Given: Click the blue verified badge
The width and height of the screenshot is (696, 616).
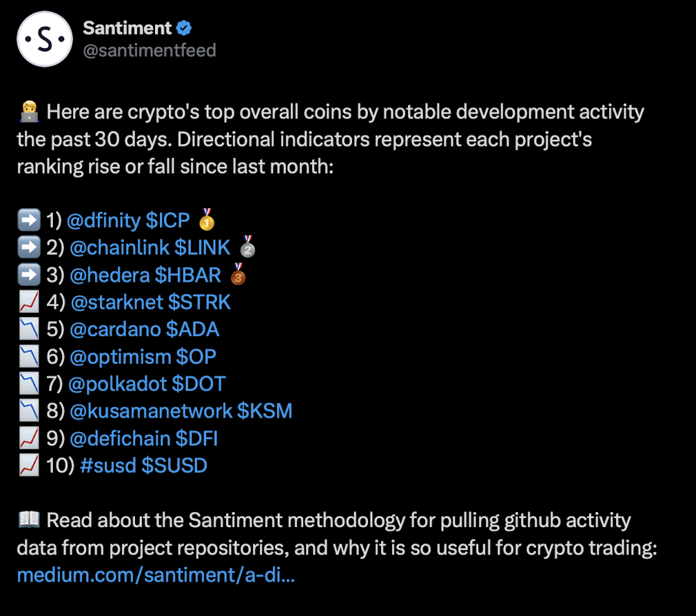Looking at the screenshot, I should pyautogui.click(x=184, y=28).
